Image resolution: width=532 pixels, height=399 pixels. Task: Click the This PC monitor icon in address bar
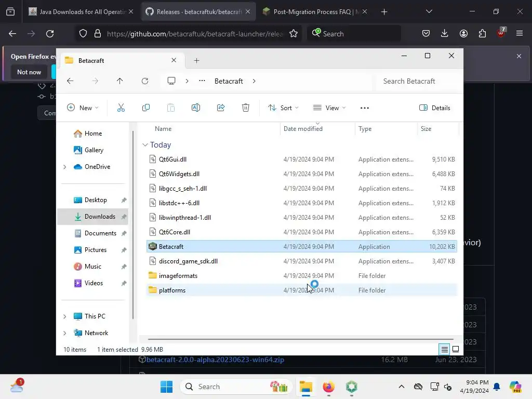point(171,81)
